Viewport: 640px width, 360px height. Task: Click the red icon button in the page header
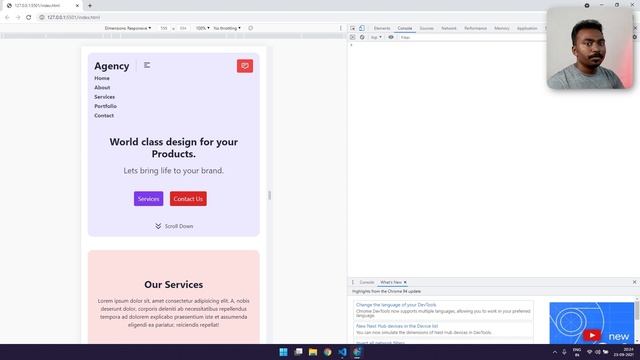click(245, 66)
